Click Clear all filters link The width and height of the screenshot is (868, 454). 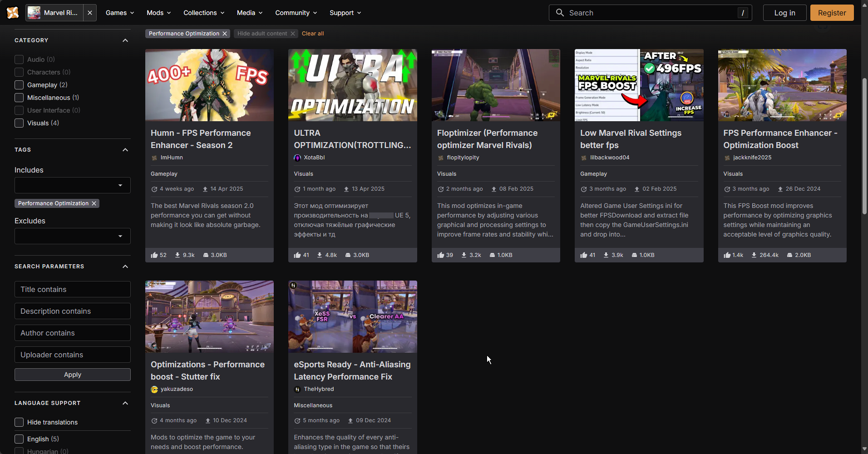pos(313,34)
